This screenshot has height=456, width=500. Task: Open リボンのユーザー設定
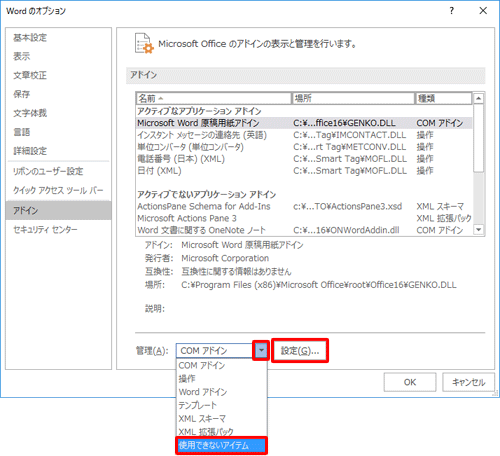click(x=58, y=171)
